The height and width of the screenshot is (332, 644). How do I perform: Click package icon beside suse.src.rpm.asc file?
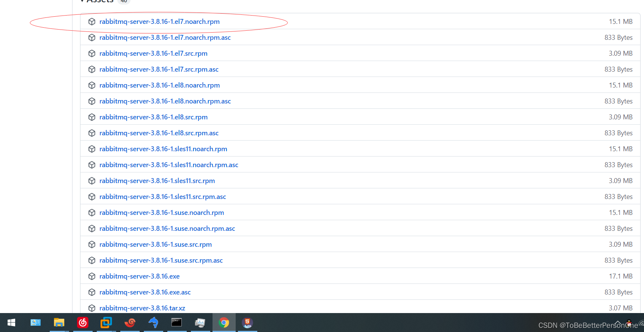click(x=92, y=260)
